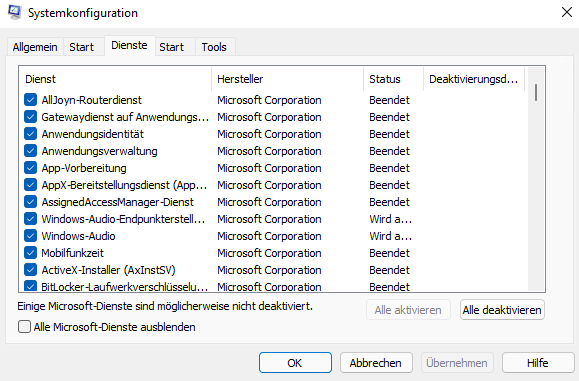Disable the Anwendungsidentität service checkbox
The width and height of the screenshot is (579, 381).
click(30, 134)
